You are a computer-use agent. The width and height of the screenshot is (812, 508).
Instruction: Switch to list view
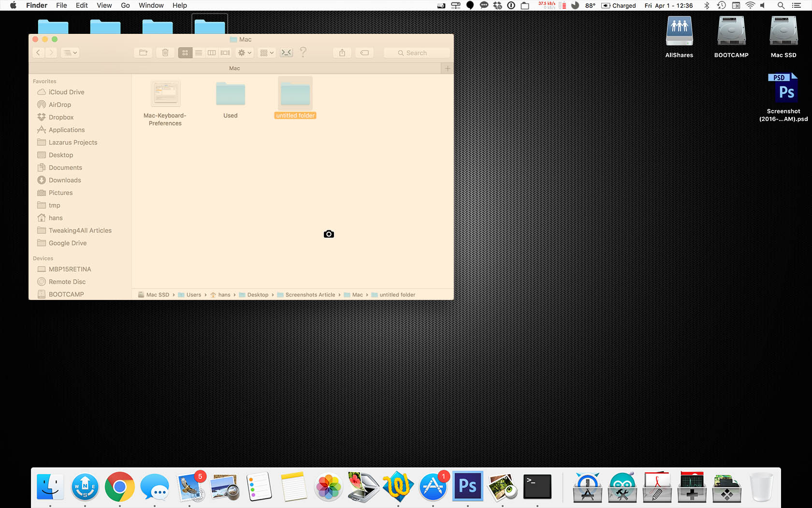(x=199, y=53)
